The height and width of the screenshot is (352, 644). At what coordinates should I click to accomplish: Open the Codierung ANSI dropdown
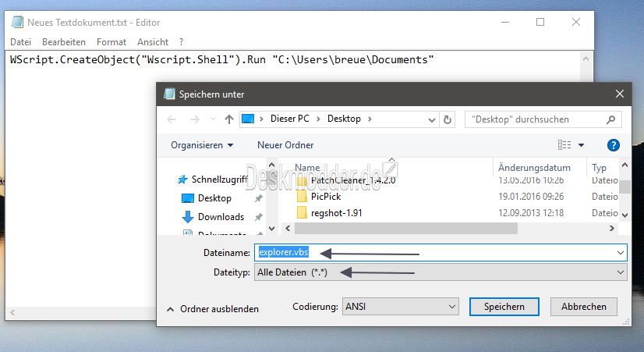tap(401, 307)
